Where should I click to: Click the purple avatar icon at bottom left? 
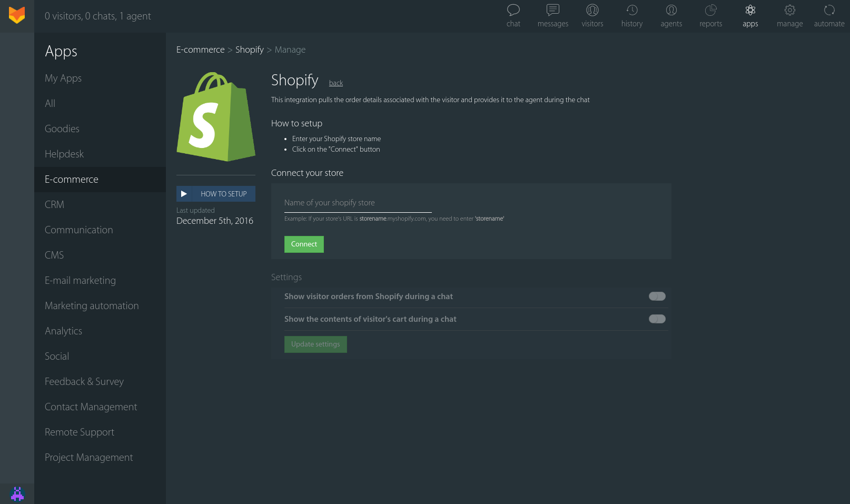[x=17, y=493]
